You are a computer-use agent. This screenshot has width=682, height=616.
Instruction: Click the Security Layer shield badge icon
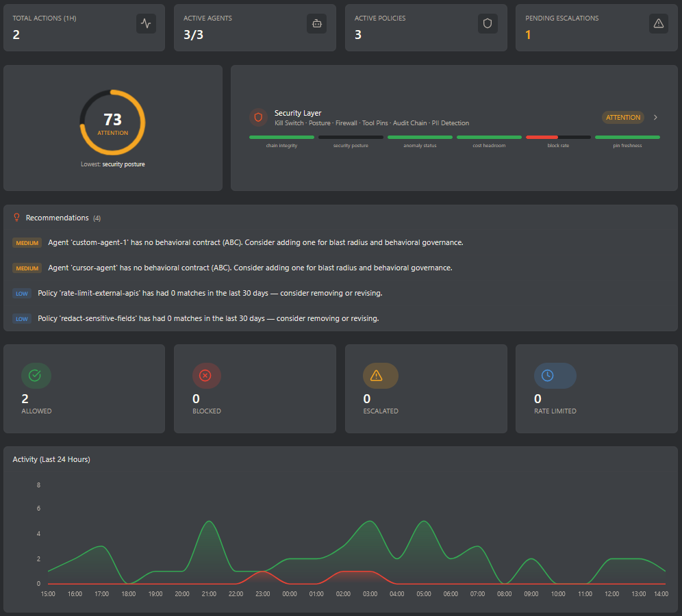tap(258, 117)
